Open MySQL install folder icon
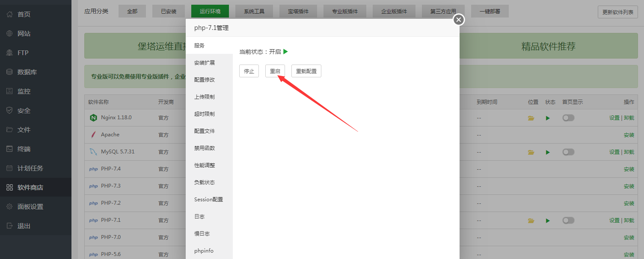The width and height of the screenshot is (644, 259). [x=531, y=152]
